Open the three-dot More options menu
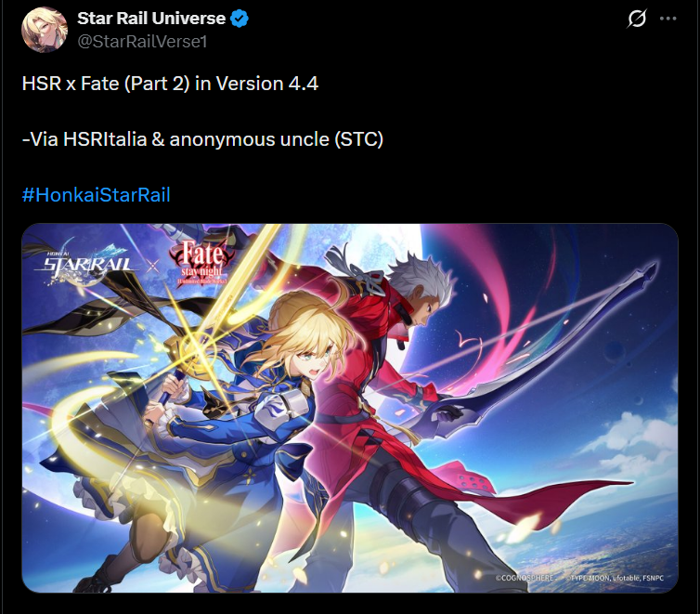700x614 pixels. coord(668,19)
